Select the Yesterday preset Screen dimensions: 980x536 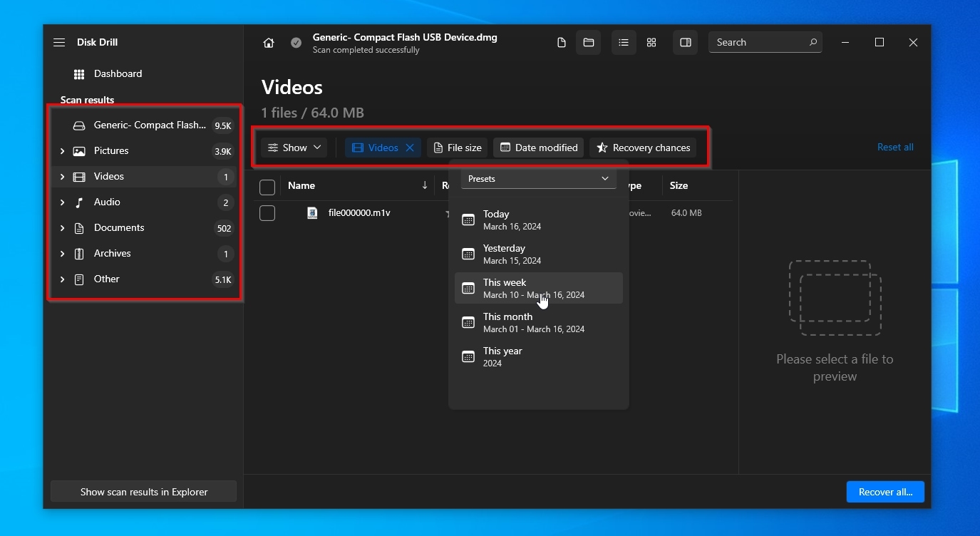(x=539, y=254)
